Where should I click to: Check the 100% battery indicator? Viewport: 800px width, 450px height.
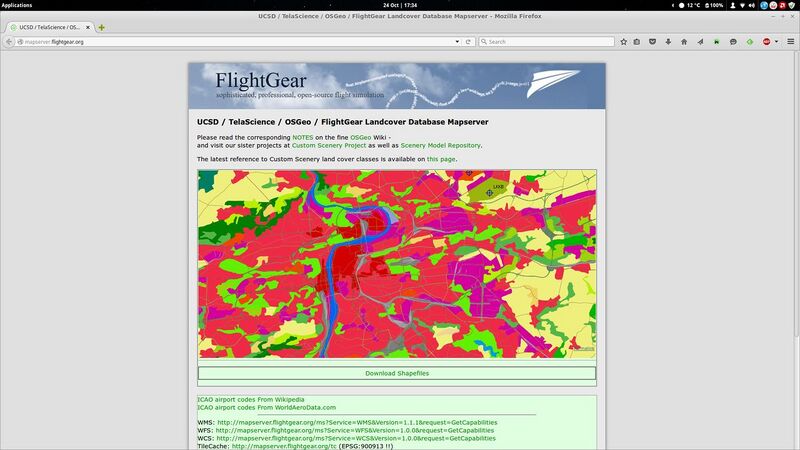tap(714, 5)
